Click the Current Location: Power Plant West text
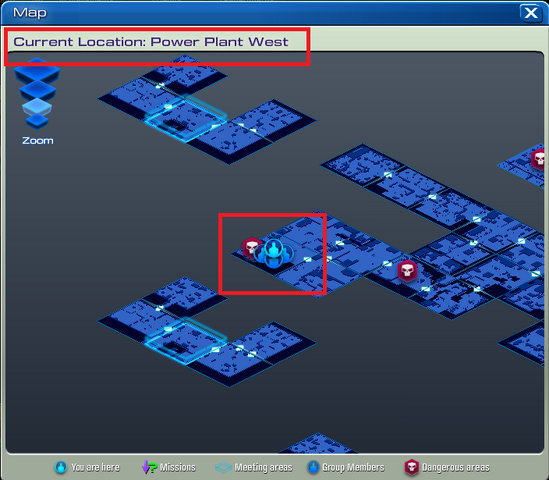Screen dimensions: 549x480 (x=151, y=42)
